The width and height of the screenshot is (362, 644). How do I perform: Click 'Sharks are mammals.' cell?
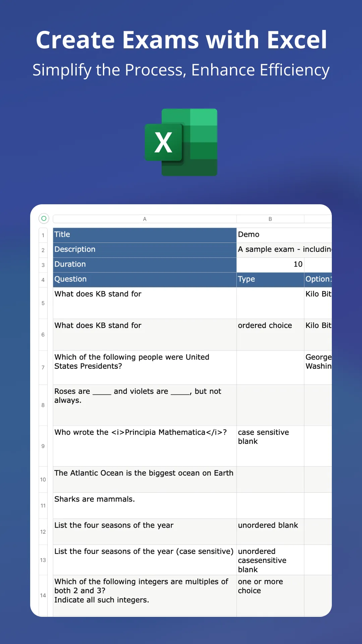click(145, 506)
